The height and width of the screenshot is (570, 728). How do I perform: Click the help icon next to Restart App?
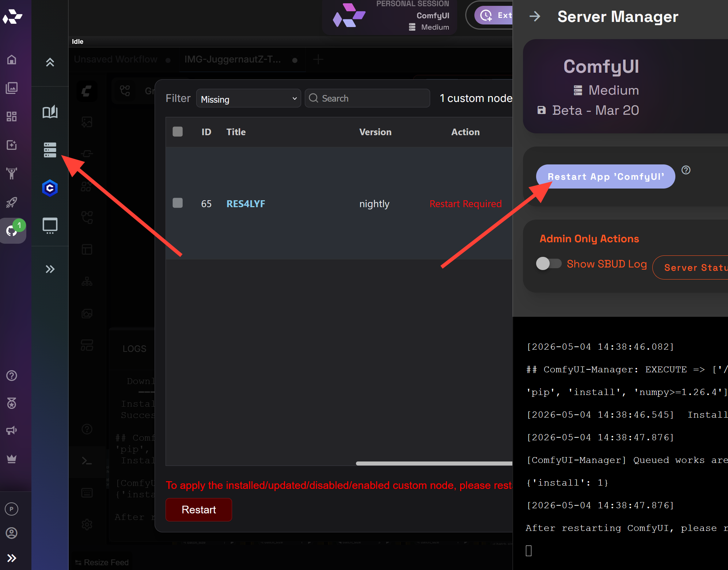(686, 170)
